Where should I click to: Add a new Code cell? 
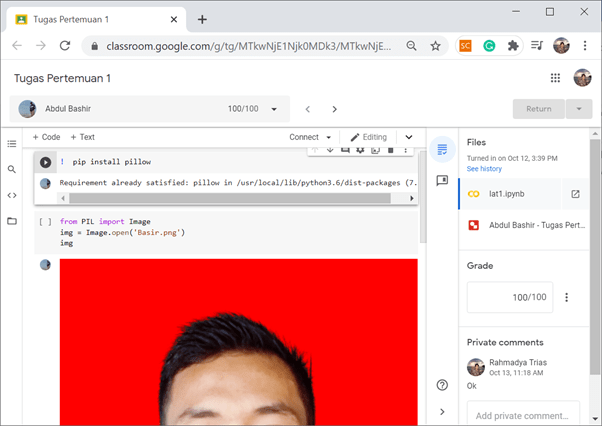[x=46, y=137]
